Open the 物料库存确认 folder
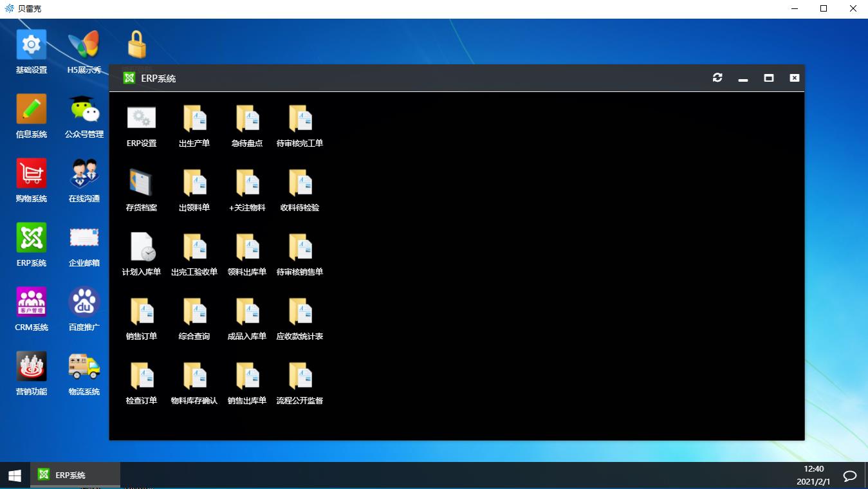 (x=194, y=376)
